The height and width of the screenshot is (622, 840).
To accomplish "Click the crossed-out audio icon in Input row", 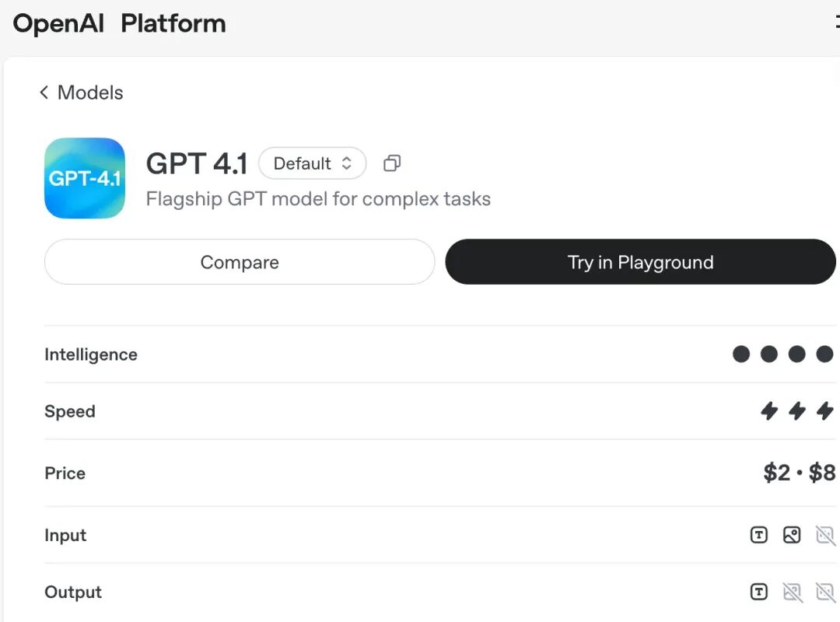I will click(825, 535).
